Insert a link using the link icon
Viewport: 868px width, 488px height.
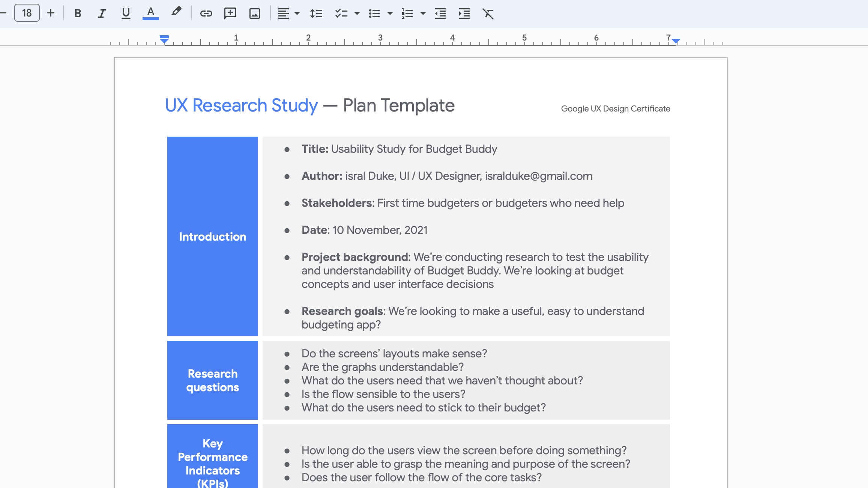click(206, 14)
